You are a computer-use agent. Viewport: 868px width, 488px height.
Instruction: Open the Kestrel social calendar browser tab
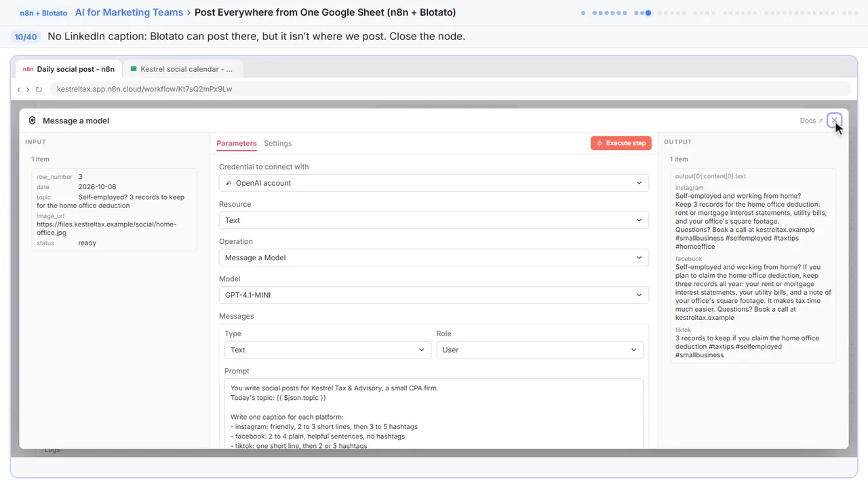pos(182,69)
